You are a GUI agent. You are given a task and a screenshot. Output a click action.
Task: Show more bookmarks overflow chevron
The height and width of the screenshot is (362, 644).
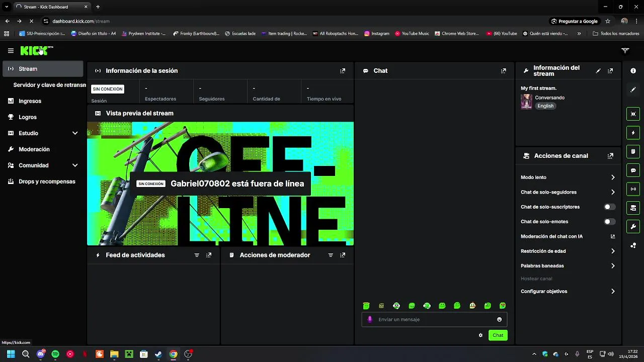tap(579, 34)
